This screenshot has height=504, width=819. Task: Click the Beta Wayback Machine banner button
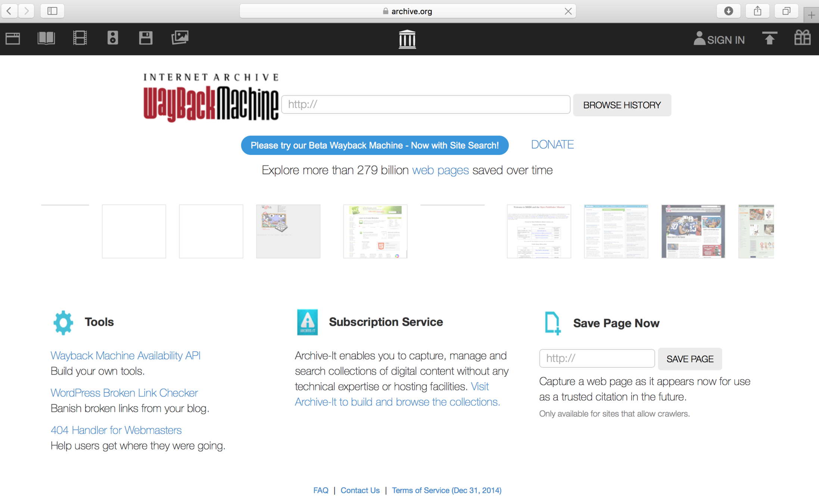374,145
